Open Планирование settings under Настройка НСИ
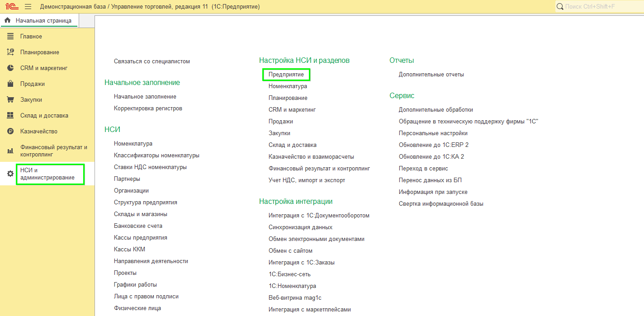Viewport: 644px width, 316px height. click(x=288, y=98)
